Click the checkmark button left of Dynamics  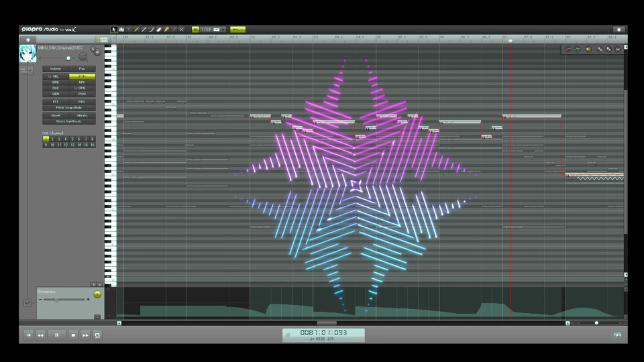coord(27,303)
